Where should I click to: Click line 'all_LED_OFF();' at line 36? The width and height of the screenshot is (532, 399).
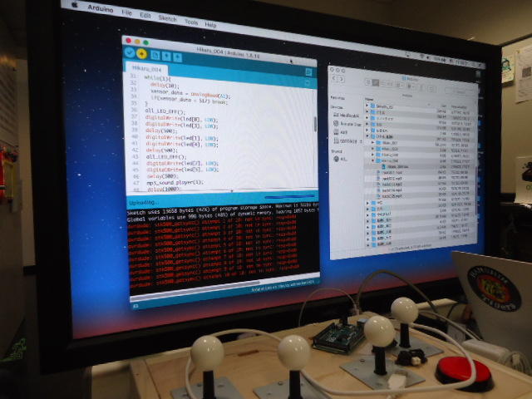pyautogui.click(x=165, y=111)
